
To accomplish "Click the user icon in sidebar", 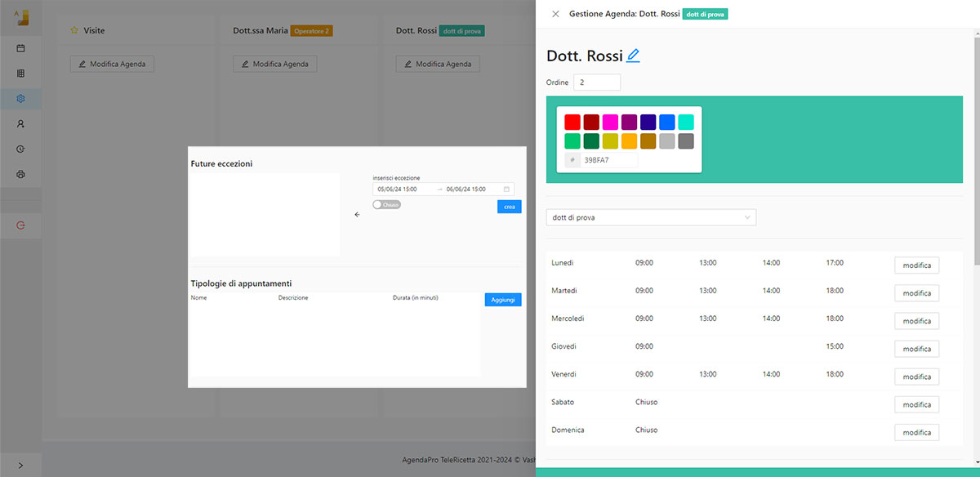I will click(x=20, y=124).
